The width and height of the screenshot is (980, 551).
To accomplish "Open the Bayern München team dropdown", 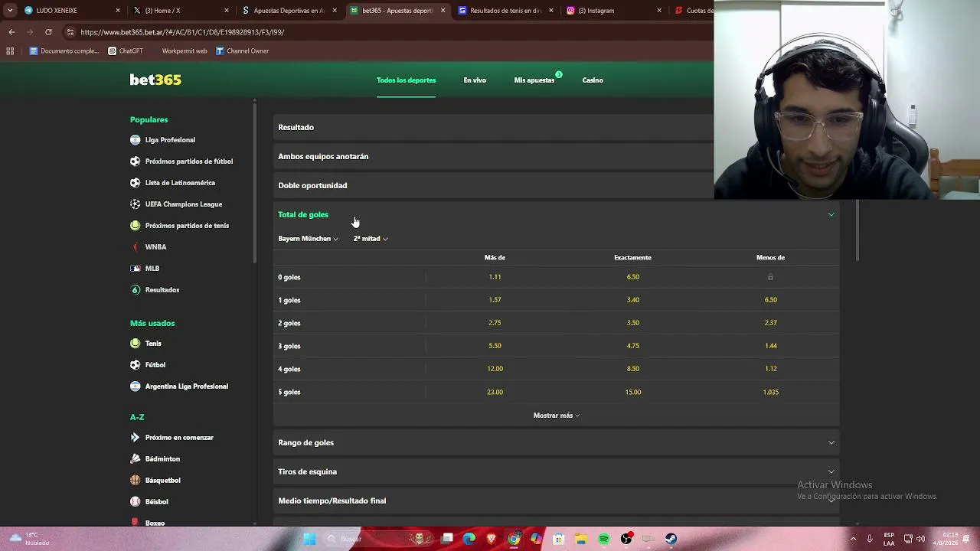I will (308, 239).
